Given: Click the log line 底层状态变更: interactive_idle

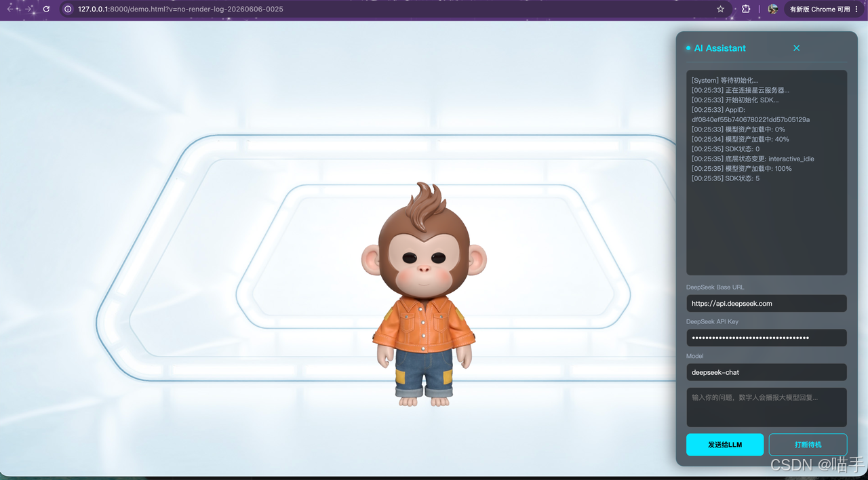Looking at the screenshot, I should (x=753, y=159).
